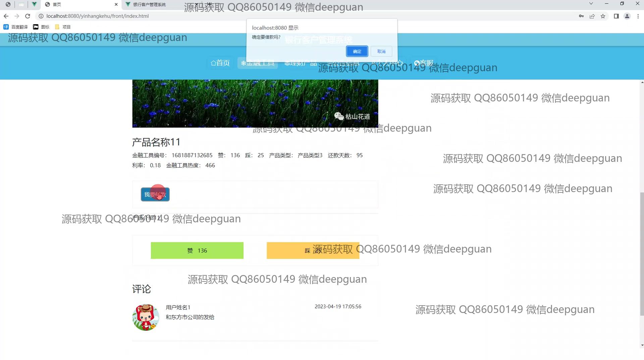Open the 金融工具 nav item
The height and width of the screenshot is (360, 644).
point(258,63)
